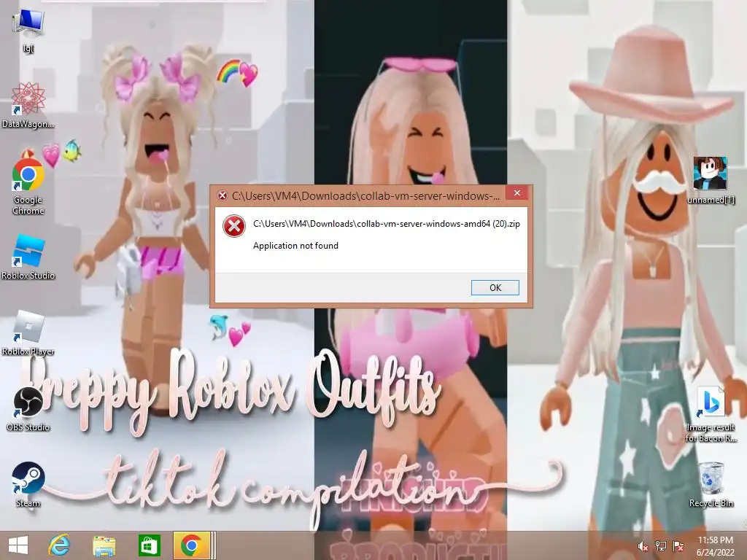Click the zip file path text in dialog
This screenshot has width=747, height=560.
coord(387,224)
